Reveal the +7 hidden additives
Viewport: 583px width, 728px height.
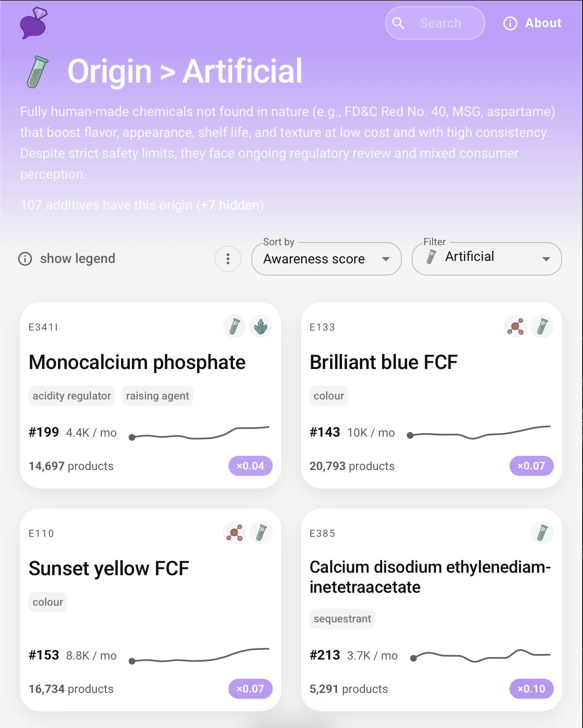pyautogui.click(x=230, y=205)
